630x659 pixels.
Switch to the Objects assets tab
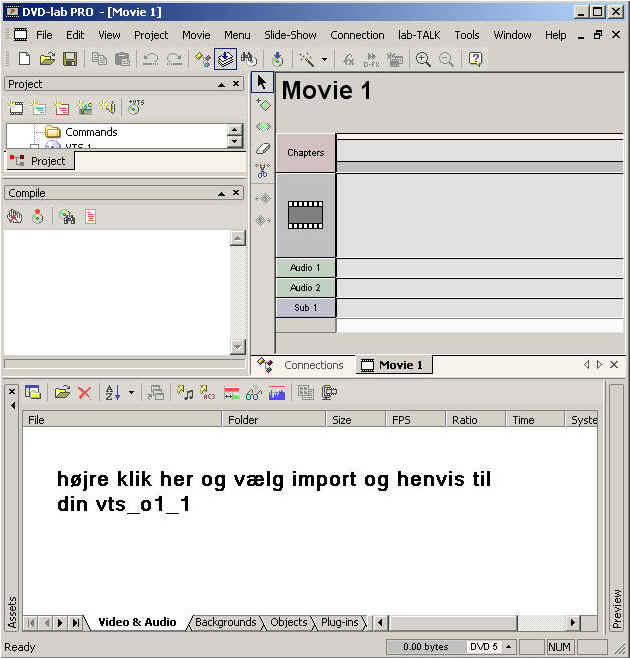click(x=289, y=622)
